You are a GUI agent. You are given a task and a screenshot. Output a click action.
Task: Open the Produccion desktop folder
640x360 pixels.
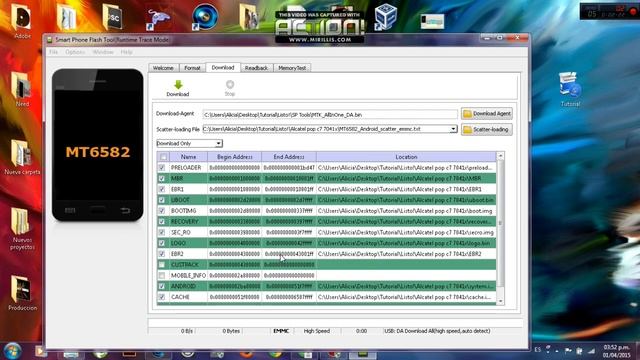click(x=22, y=293)
